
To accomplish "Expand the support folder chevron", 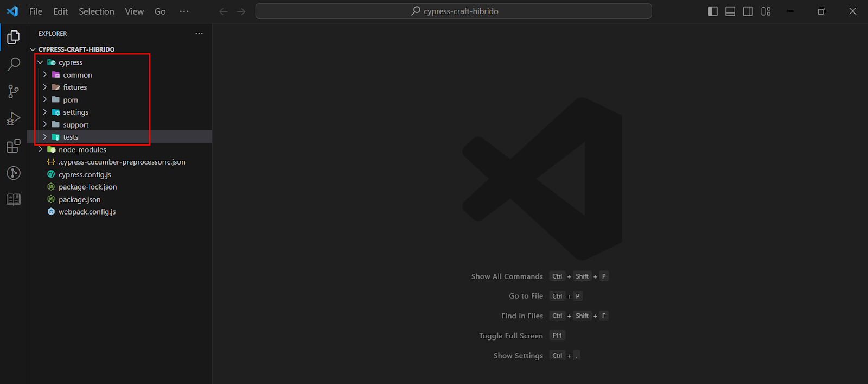I will pyautogui.click(x=45, y=124).
